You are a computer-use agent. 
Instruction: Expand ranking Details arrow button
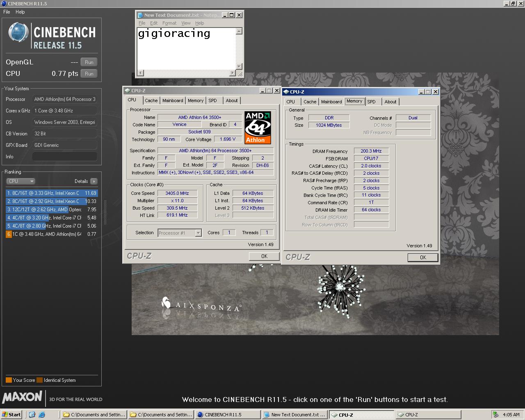[94, 181]
